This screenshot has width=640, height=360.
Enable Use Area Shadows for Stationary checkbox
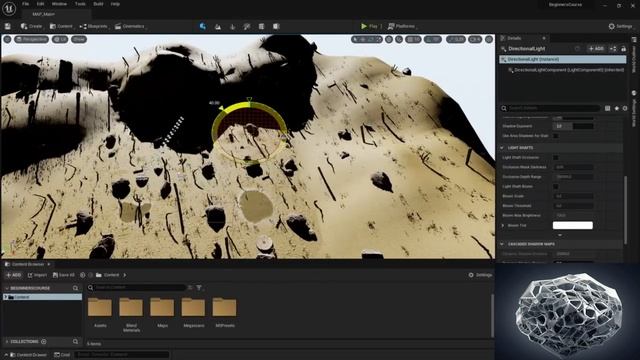pyautogui.click(x=556, y=136)
